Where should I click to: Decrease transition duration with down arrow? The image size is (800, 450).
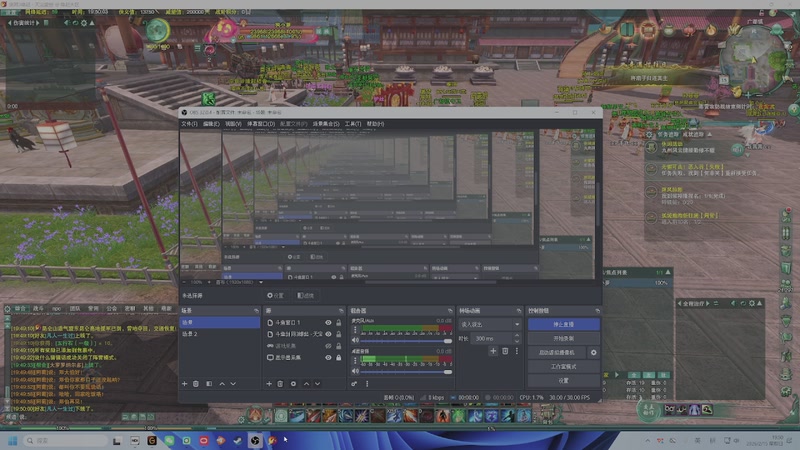point(517,341)
